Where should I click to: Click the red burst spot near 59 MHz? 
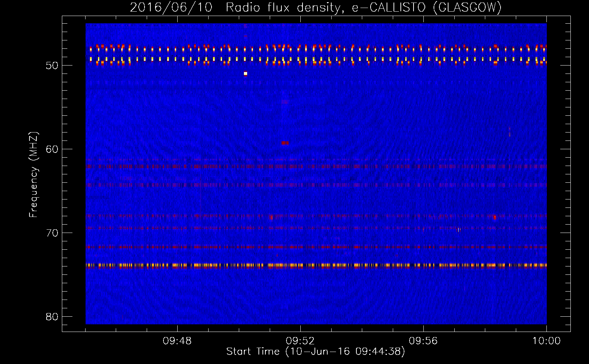coord(285,143)
